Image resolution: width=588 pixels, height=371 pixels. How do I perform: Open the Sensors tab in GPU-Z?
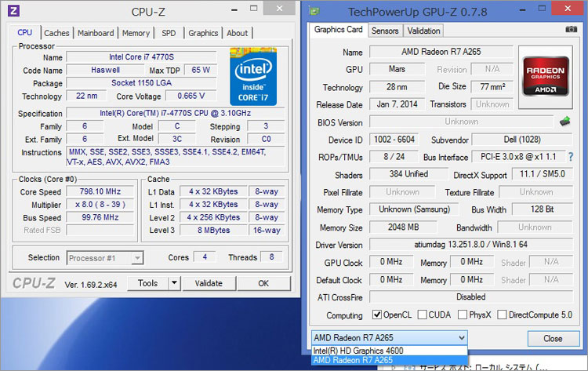pyautogui.click(x=385, y=31)
